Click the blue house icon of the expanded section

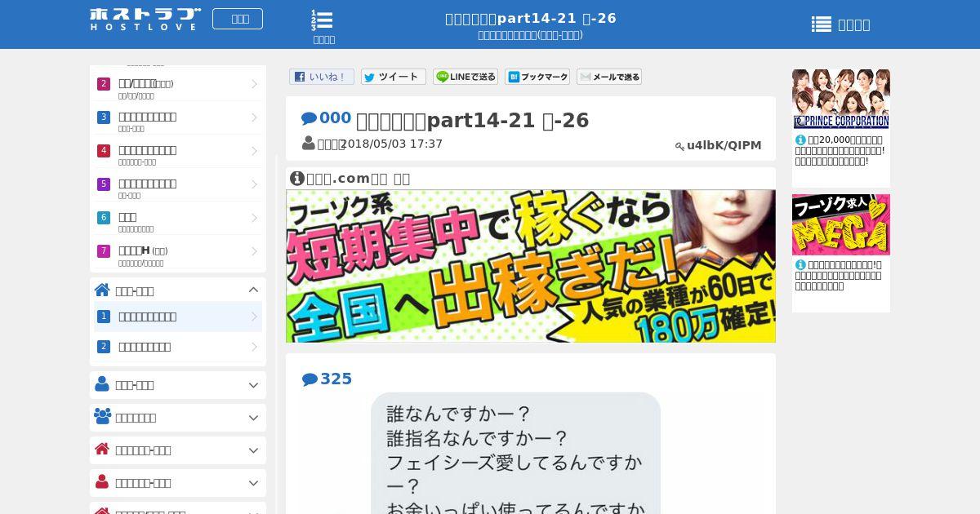coord(102,290)
